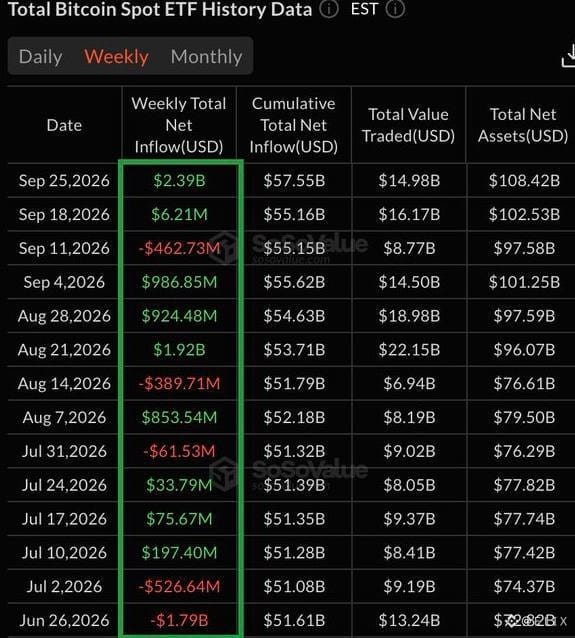
Task: Click the $22.15B total value traded cell
Action: (409, 350)
